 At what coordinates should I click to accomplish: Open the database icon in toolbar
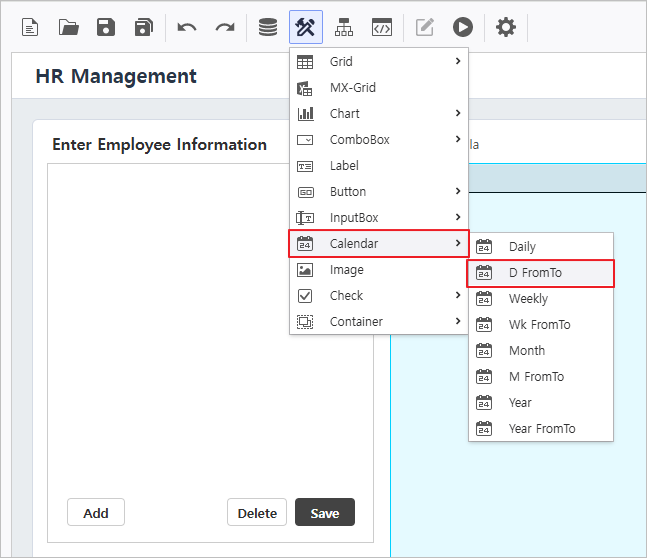tap(268, 27)
